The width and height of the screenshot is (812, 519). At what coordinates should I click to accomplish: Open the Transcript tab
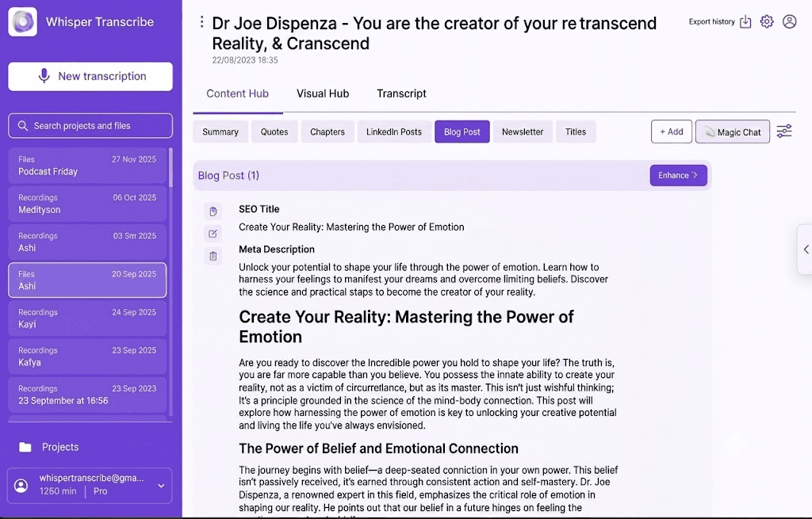click(401, 93)
